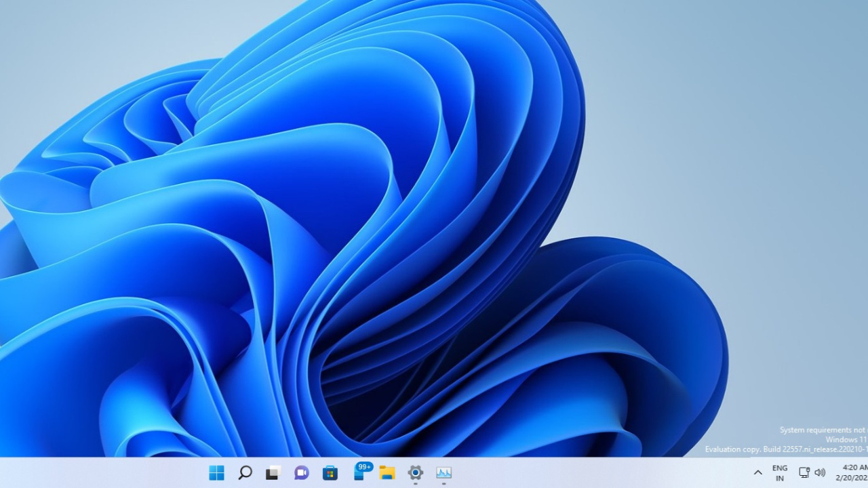
Task: Open Task View from the taskbar
Action: (x=273, y=472)
